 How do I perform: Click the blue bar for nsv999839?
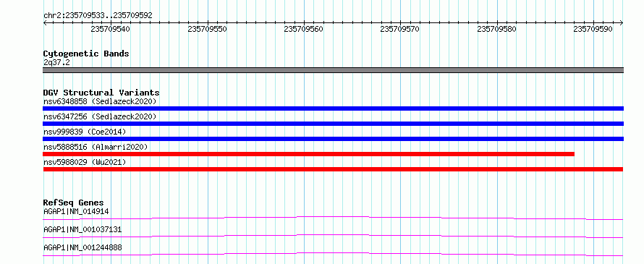coord(333,139)
